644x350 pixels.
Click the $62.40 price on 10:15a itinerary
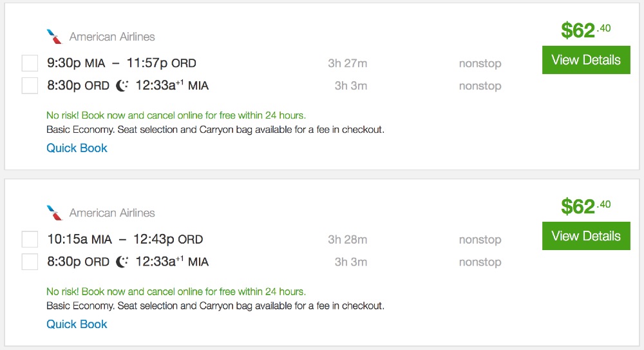585,206
